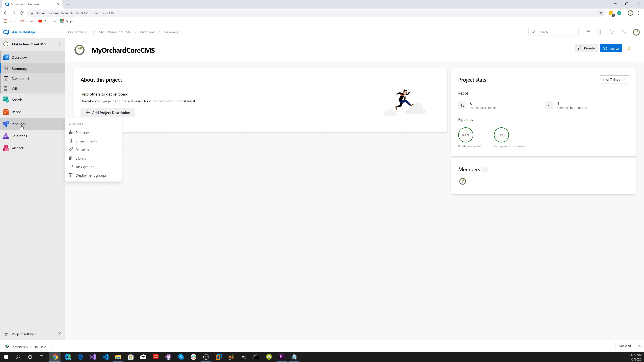644x362 pixels.
Task: Open Repos in the sidebar
Action: 33,112
